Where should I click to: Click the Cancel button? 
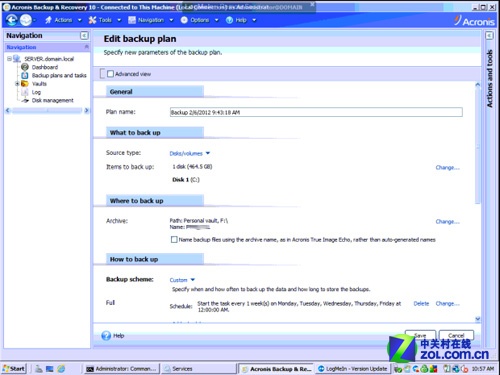[456, 335]
